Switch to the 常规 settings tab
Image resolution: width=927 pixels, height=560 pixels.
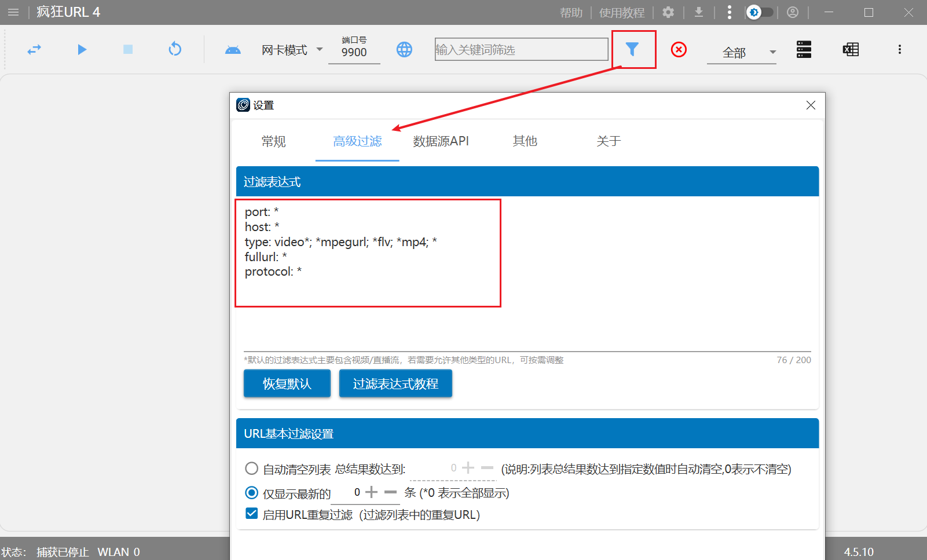click(273, 141)
